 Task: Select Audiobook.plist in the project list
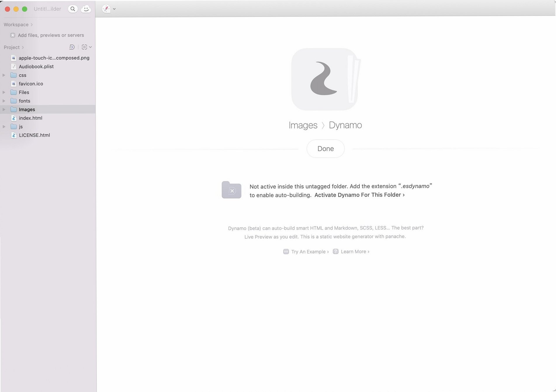click(36, 66)
